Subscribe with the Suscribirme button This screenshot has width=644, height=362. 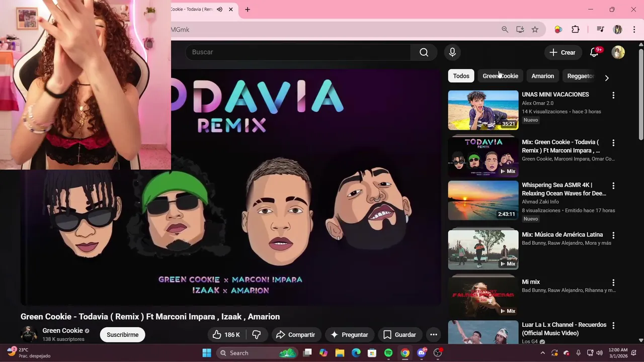[x=122, y=335]
